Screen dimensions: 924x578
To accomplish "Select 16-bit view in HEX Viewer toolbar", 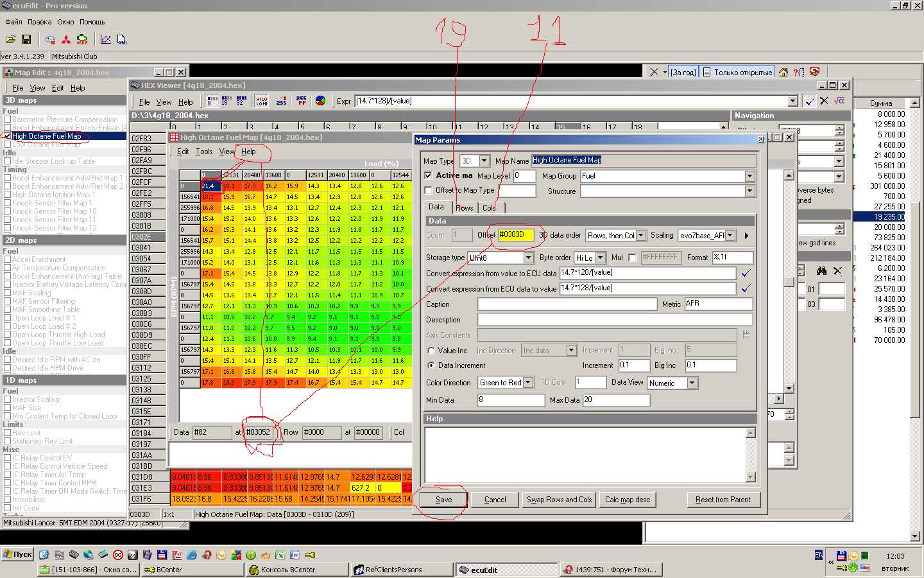I will (x=227, y=101).
